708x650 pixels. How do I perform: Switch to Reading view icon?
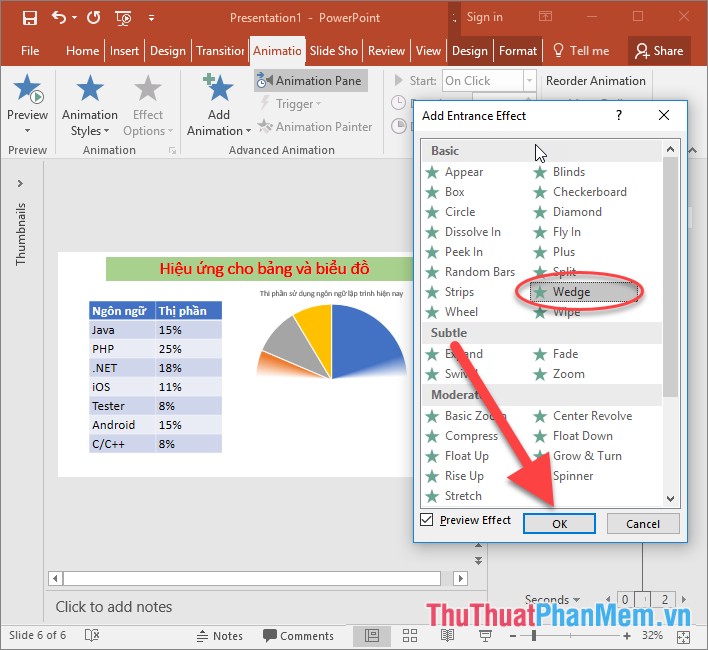(447, 636)
